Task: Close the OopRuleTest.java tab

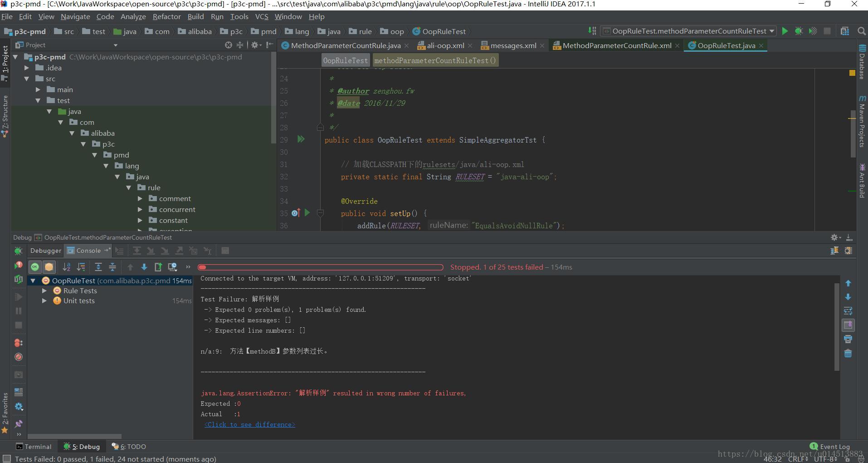Action: 761,45
